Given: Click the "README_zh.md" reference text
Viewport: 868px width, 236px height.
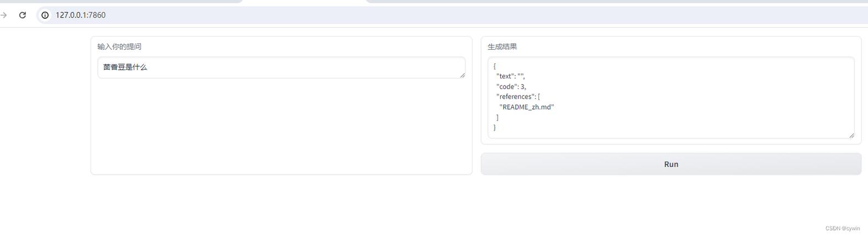Looking at the screenshot, I should 527,107.
